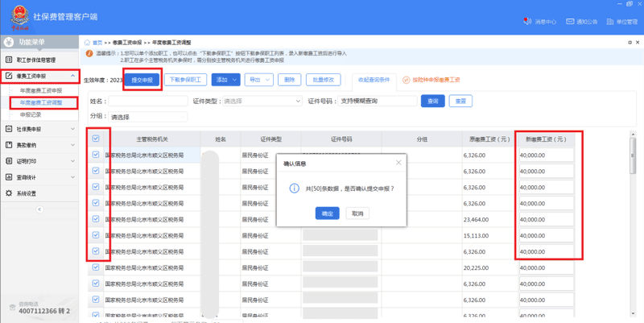Open 通知公告 notice announcements icon
The height and width of the screenshot is (323, 644).
coord(570,22)
